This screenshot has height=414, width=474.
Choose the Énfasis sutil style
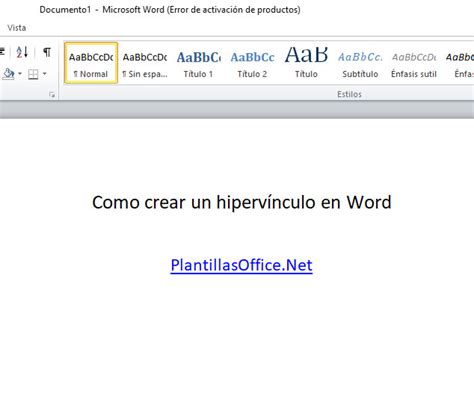(414, 63)
